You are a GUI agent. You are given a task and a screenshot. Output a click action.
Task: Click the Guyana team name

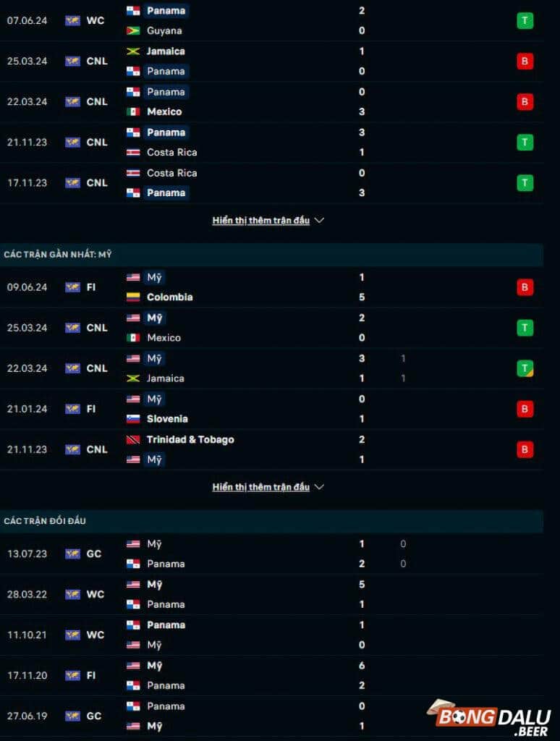click(x=164, y=31)
